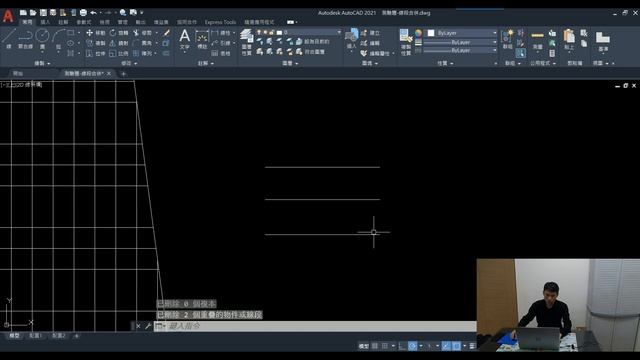This screenshot has width=640, height=360.
Task: Add a new layout tab
Action: coord(76,336)
